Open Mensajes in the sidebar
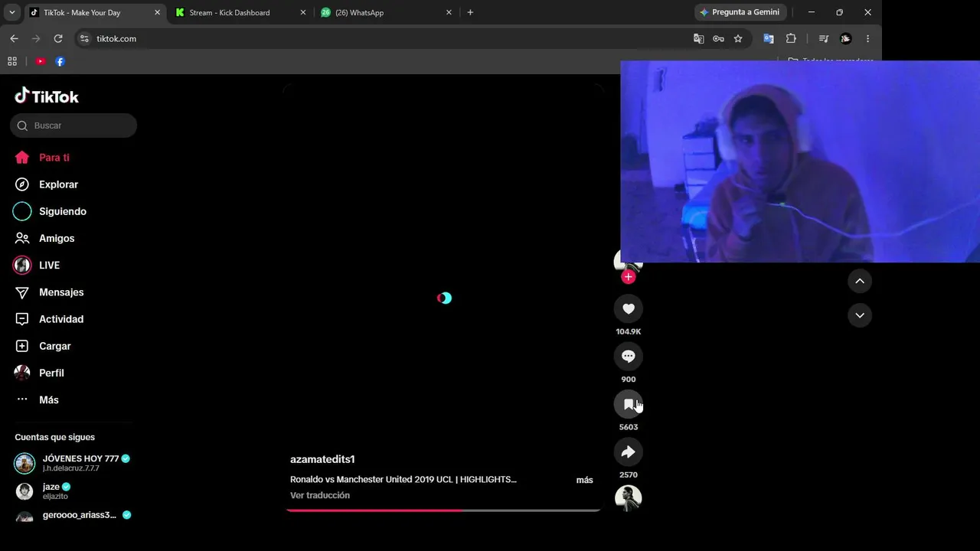Image resolution: width=980 pixels, height=551 pixels. coord(50,292)
